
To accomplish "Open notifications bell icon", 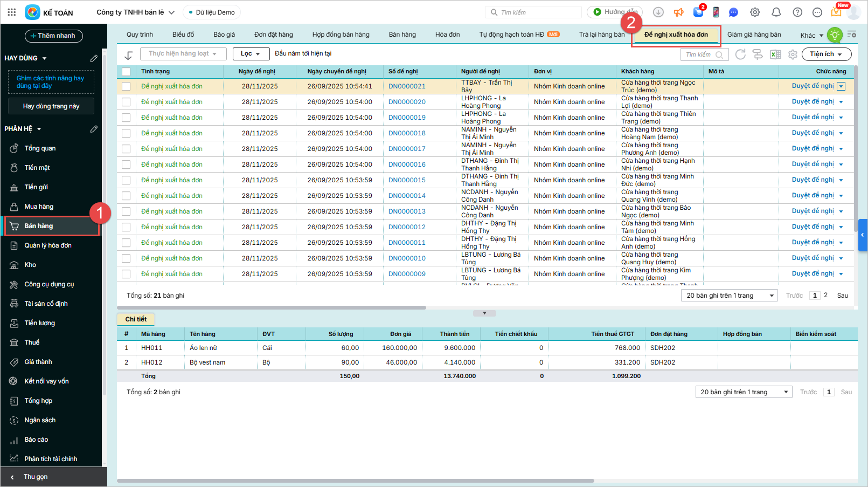I will 776,12.
